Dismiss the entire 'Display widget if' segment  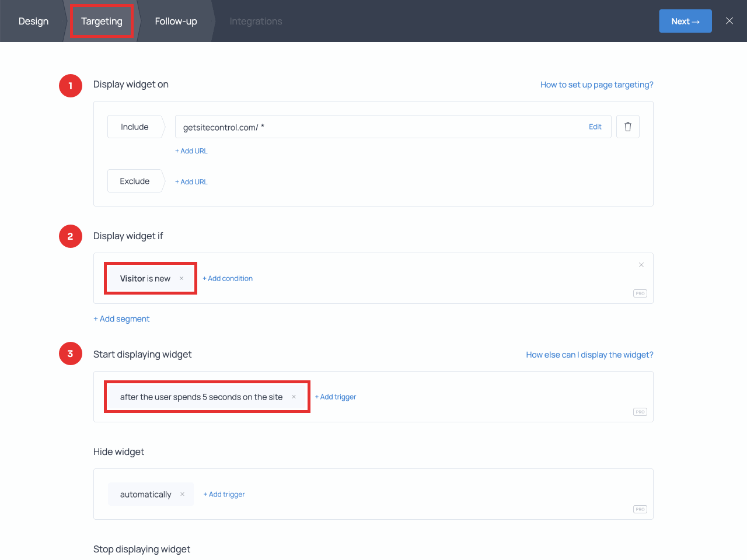pyautogui.click(x=641, y=265)
